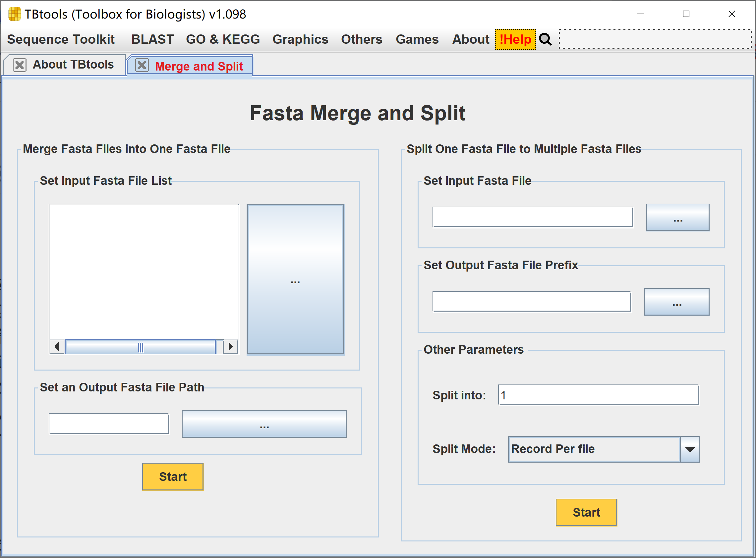This screenshot has height=558, width=756.
Task: Click the Split into value field
Action: [x=598, y=395]
